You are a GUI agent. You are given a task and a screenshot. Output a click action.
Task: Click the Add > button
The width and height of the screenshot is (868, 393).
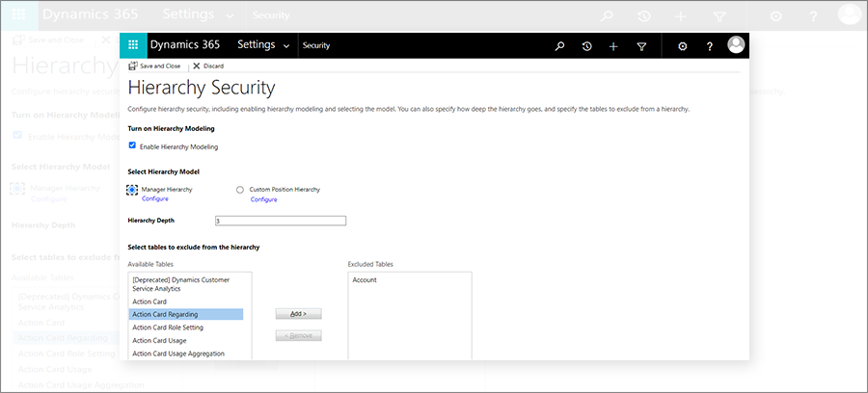pos(298,313)
